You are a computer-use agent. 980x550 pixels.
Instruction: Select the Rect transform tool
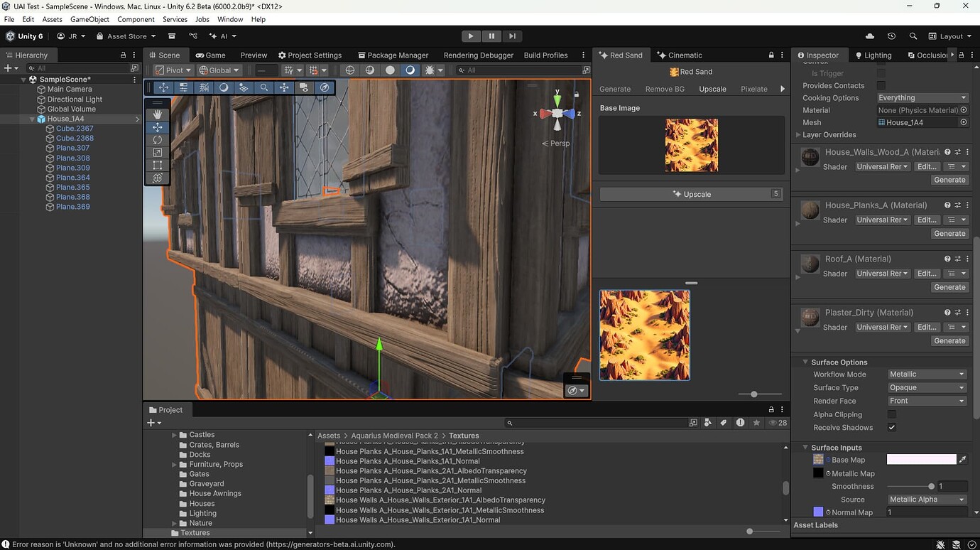tap(158, 165)
